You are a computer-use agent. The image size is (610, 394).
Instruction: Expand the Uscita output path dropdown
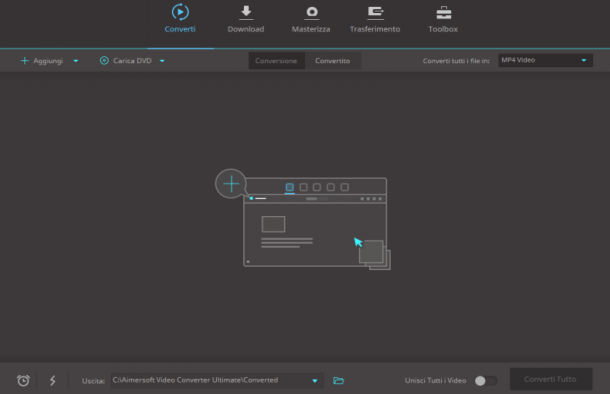point(315,381)
